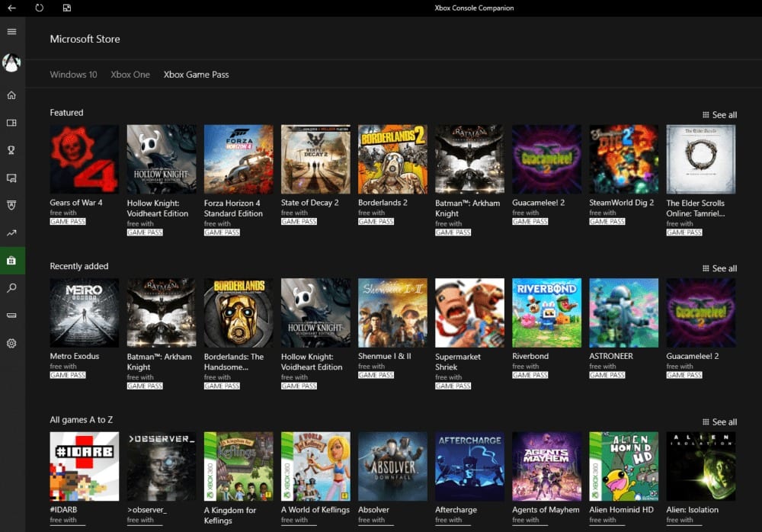Show all games A to Z list
Screen dimensions: 762x532
click(x=719, y=422)
